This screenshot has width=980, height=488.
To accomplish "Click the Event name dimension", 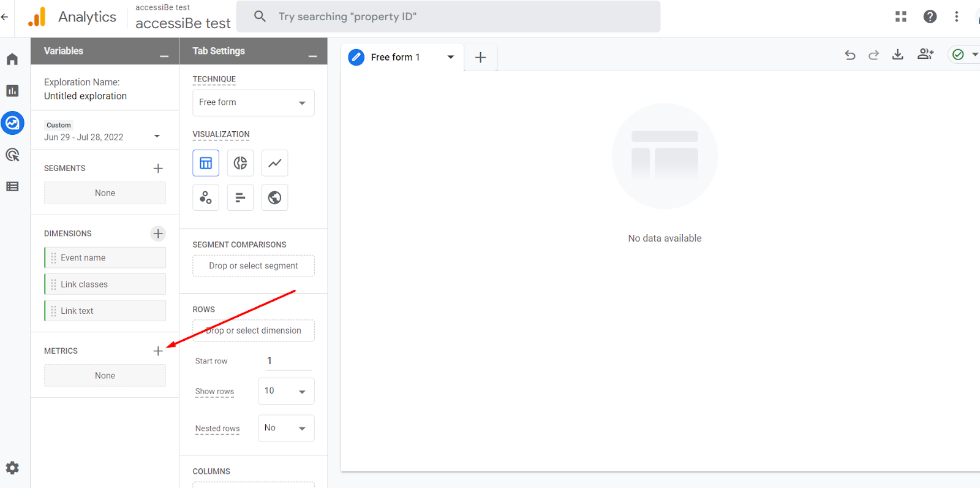I will coord(105,257).
